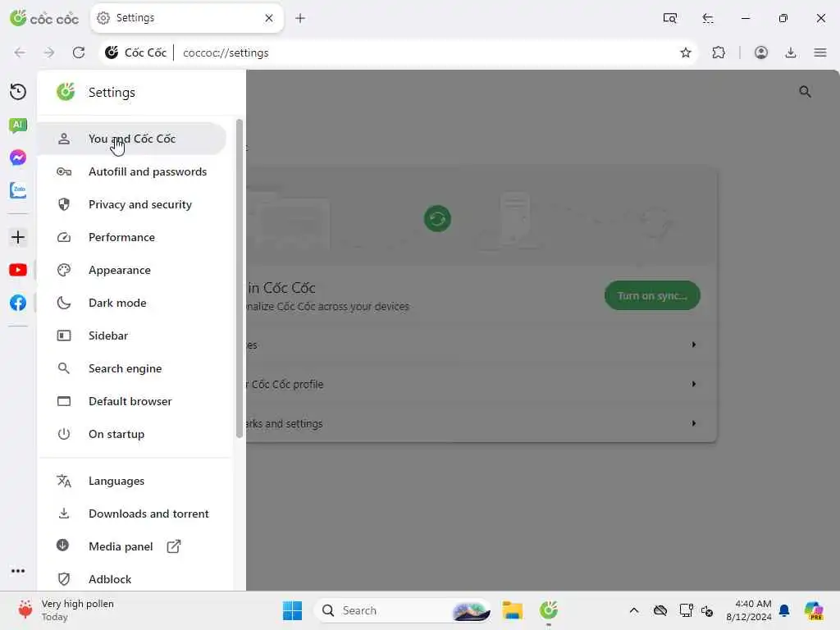The image size is (840, 630).
Task: Open the Extensions puzzle icon
Action: [719, 52]
